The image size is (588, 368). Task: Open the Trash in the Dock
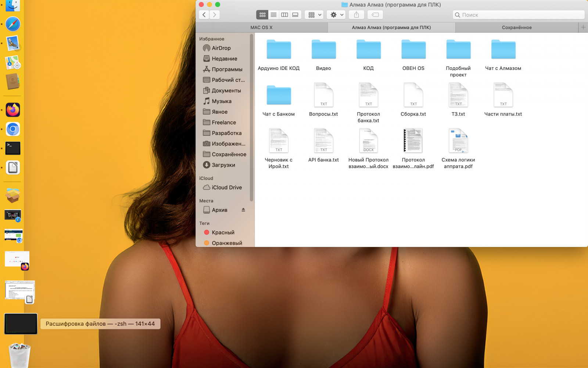[x=19, y=355]
